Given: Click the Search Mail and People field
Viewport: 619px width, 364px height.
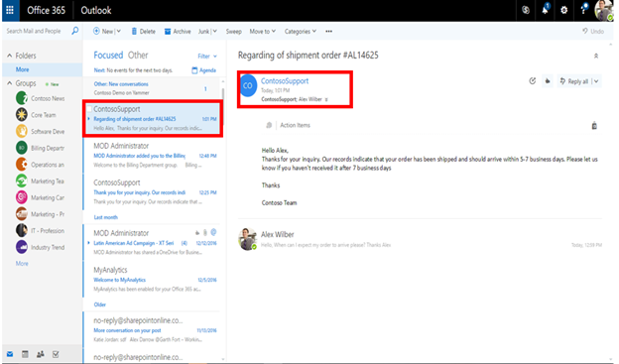Looking at the screenshot, I should pos(37,31).
